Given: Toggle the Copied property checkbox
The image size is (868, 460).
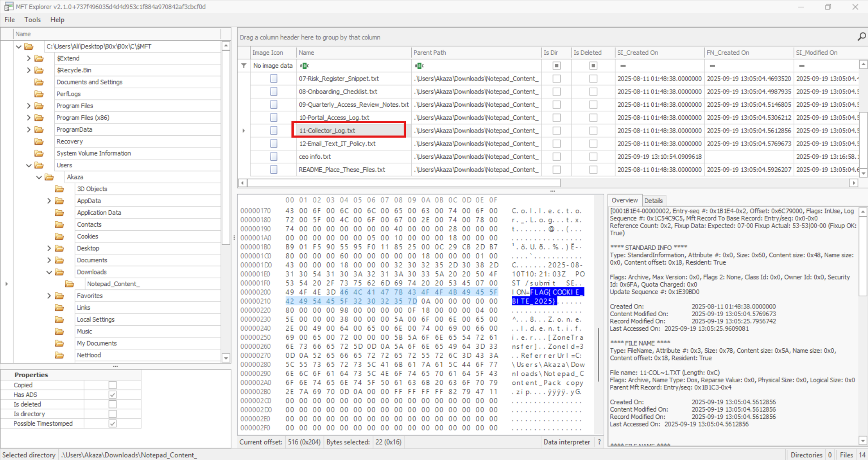Looking at the screenshot, I should 113,385.
